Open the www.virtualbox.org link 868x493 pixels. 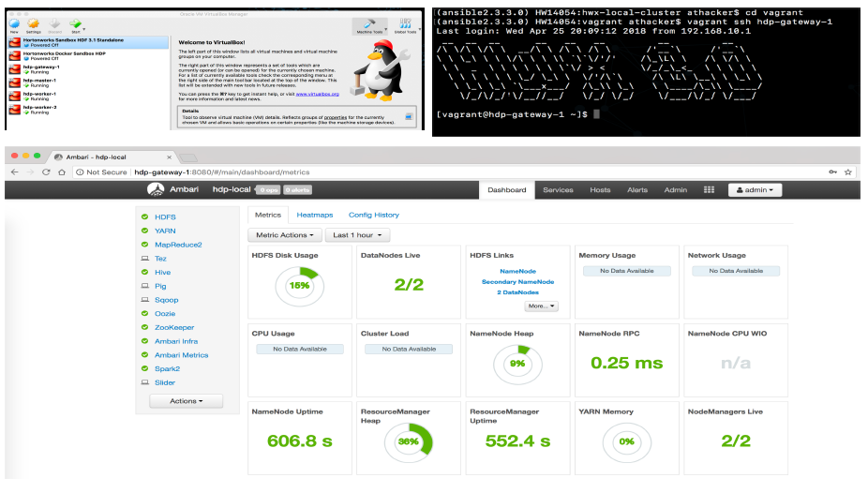pos(317,94)
